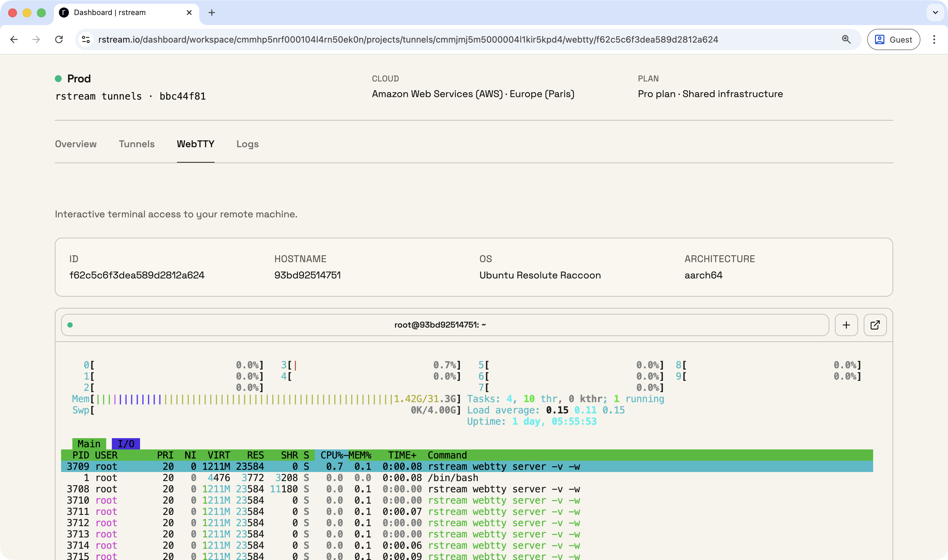
Task: Open a new terminal session with the plus icon
Action: 846,324
